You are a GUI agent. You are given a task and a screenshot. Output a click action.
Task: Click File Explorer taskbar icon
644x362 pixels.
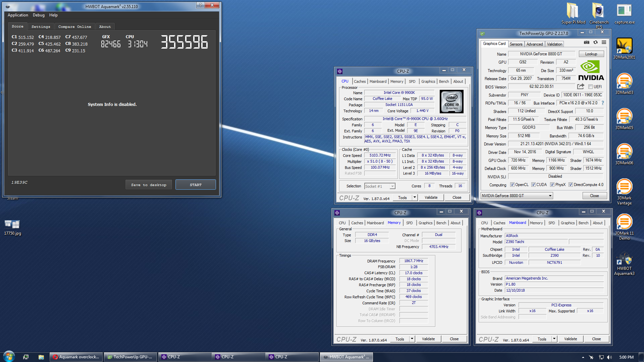click(x=41, y=357)
